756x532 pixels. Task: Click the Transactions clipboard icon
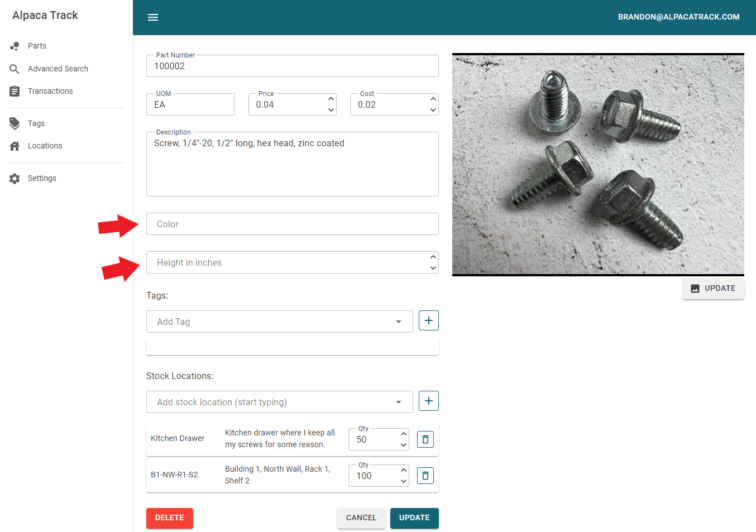point(15,91)
